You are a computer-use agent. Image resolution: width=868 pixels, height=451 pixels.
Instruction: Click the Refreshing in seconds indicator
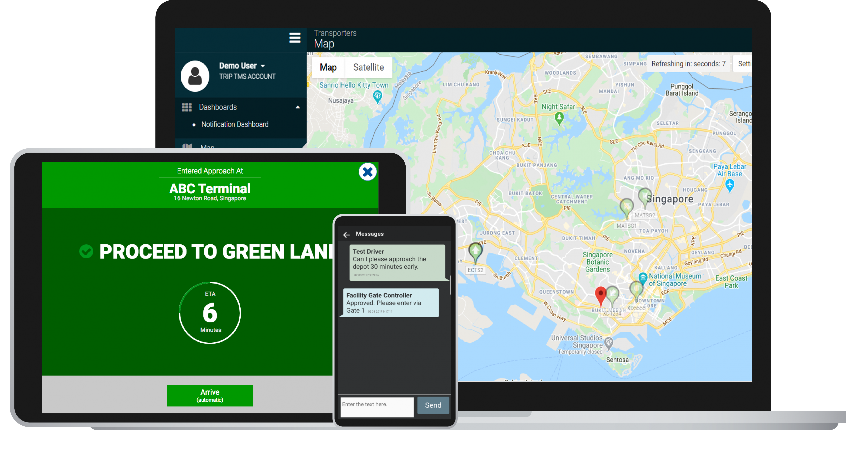[x=688, y=64]
